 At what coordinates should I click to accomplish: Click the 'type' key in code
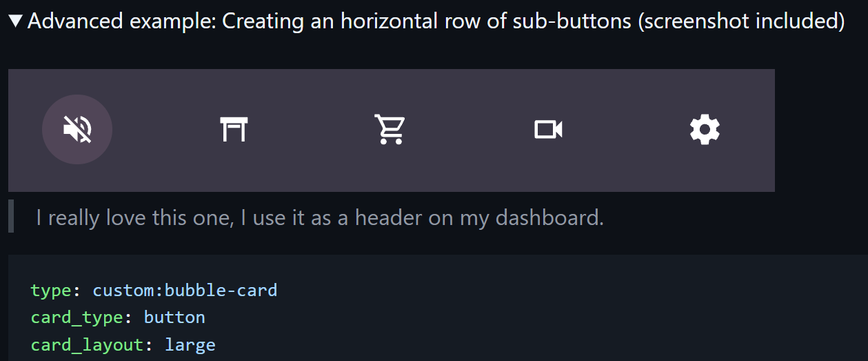(x=50, y=290)
